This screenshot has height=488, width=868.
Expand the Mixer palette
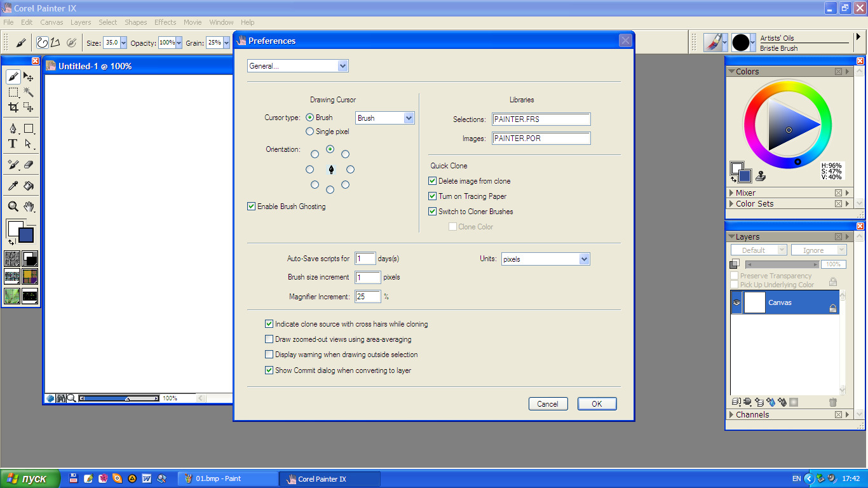click(x=731, y=193)
